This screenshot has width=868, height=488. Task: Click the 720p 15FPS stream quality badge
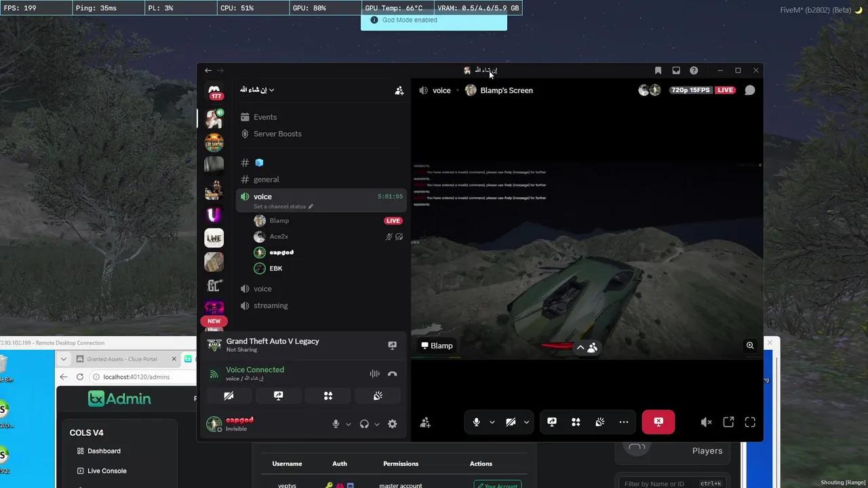[x=690, y=90]
